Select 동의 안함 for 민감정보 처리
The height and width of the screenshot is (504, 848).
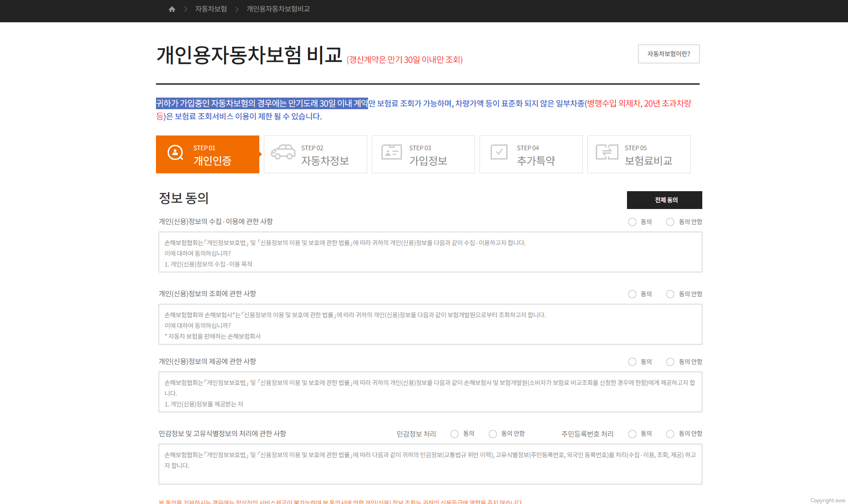[x=493, y=434]
